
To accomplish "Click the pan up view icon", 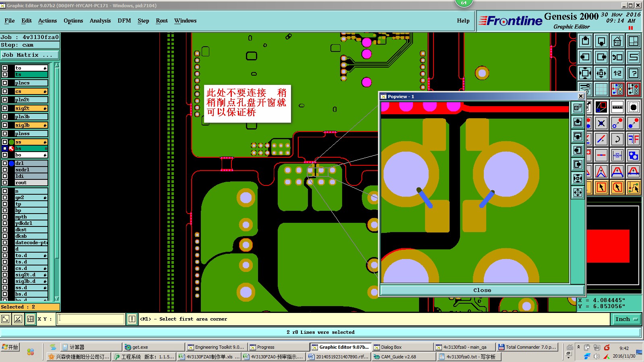I will coord(585,41).
